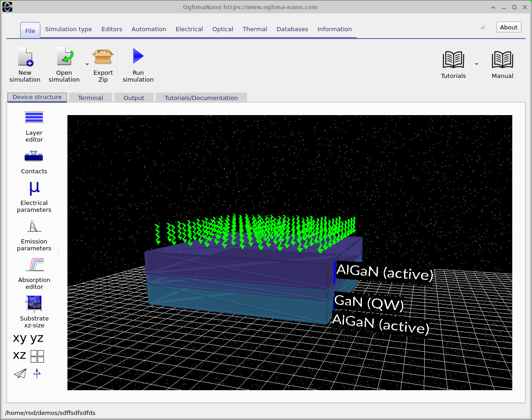Switch to Tutorials/Documentation tab
The width and height of the screenshot is (532, 420).
pos(201,98)
